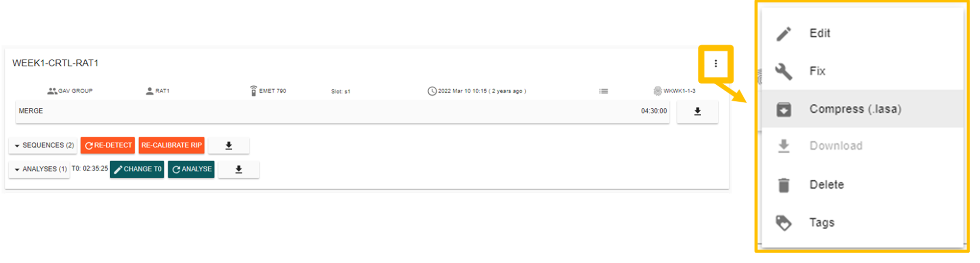Viewport: 980px width, 263px height.
Task: Click the fingerprint WKWK1-1-3 icon
Action: click(657, 91)
